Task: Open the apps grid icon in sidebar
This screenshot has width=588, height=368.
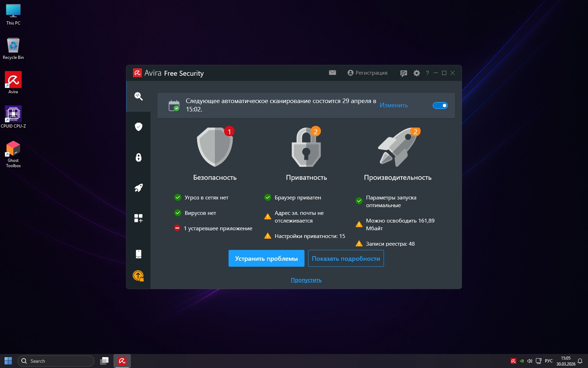Action: pos(139,218)
